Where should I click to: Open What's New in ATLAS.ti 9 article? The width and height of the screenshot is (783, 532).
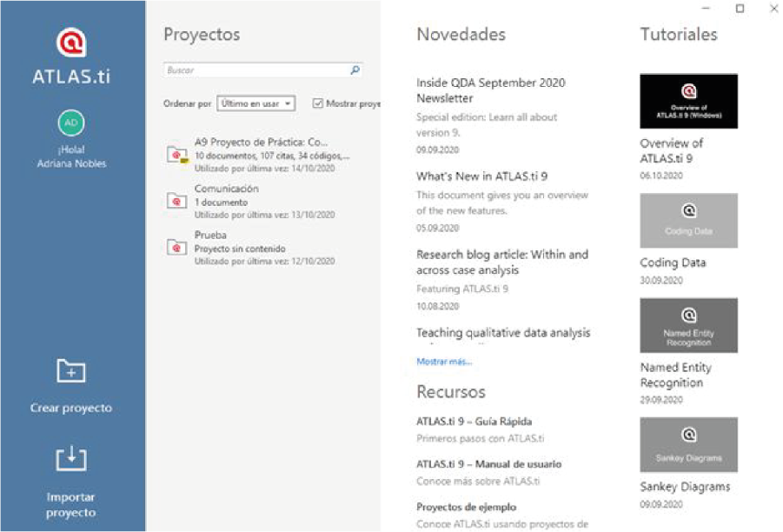click(x=482, y=176)
